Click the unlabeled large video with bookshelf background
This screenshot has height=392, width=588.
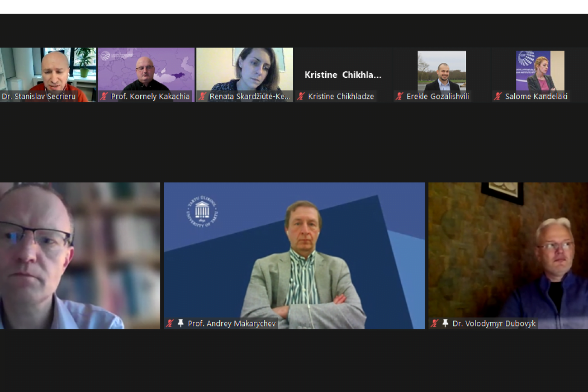coord(80,255)
